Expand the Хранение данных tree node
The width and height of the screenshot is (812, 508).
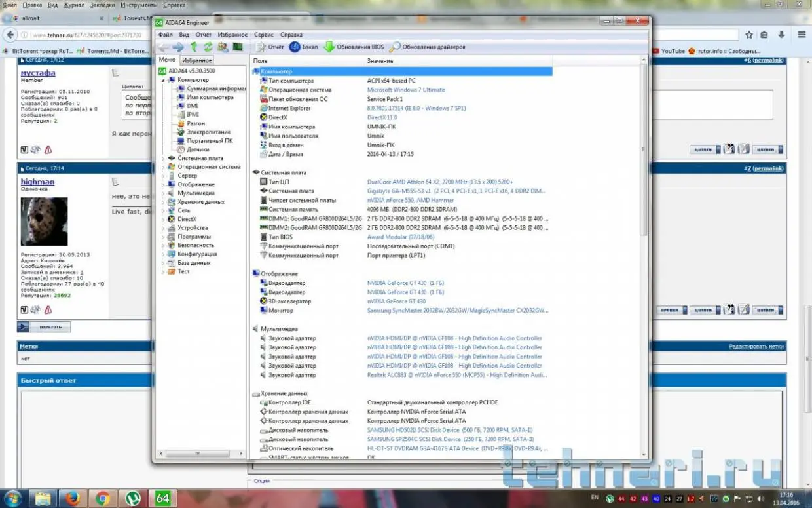coord(163,202)
